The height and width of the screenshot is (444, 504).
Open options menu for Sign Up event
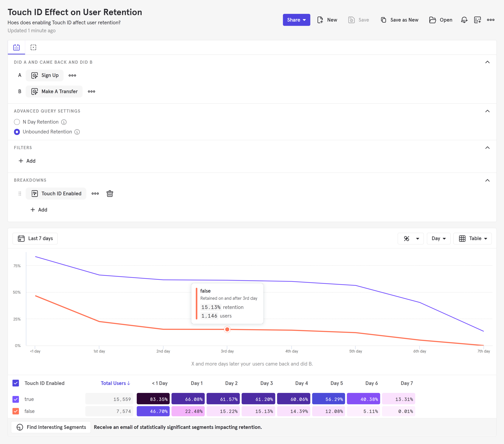click(72, 75)
